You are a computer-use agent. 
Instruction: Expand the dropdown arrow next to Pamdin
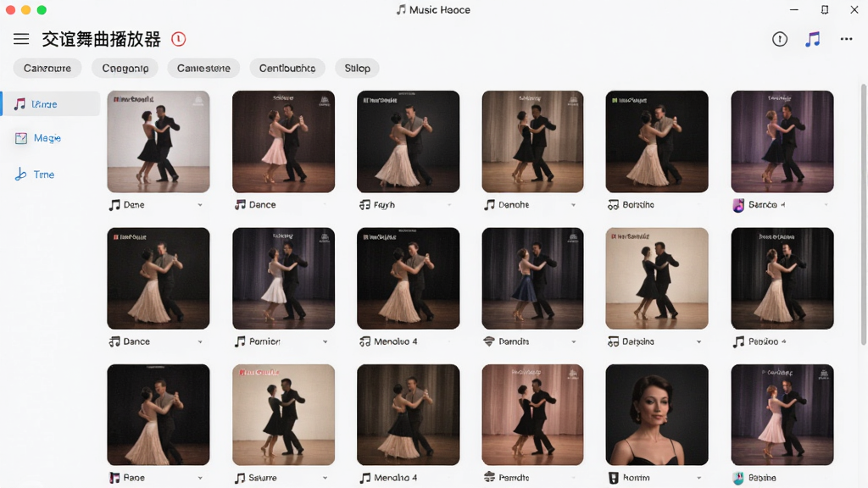[x=574, y=342]
